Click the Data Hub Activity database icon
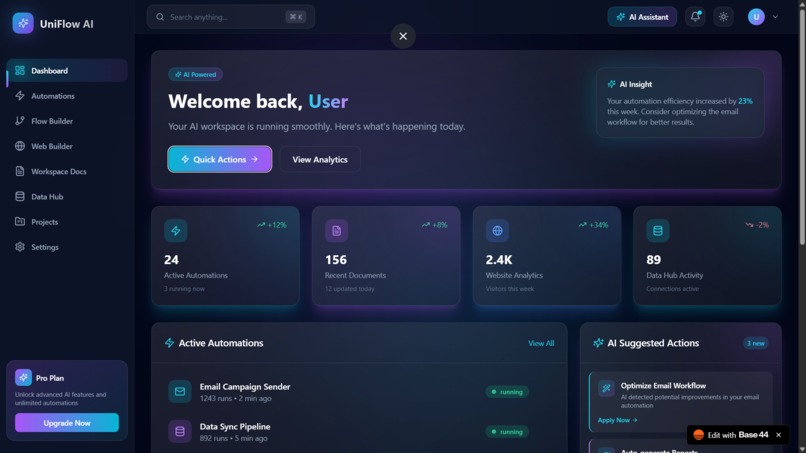The width and height of the screenshot is (806, 453). coord(657,230)
